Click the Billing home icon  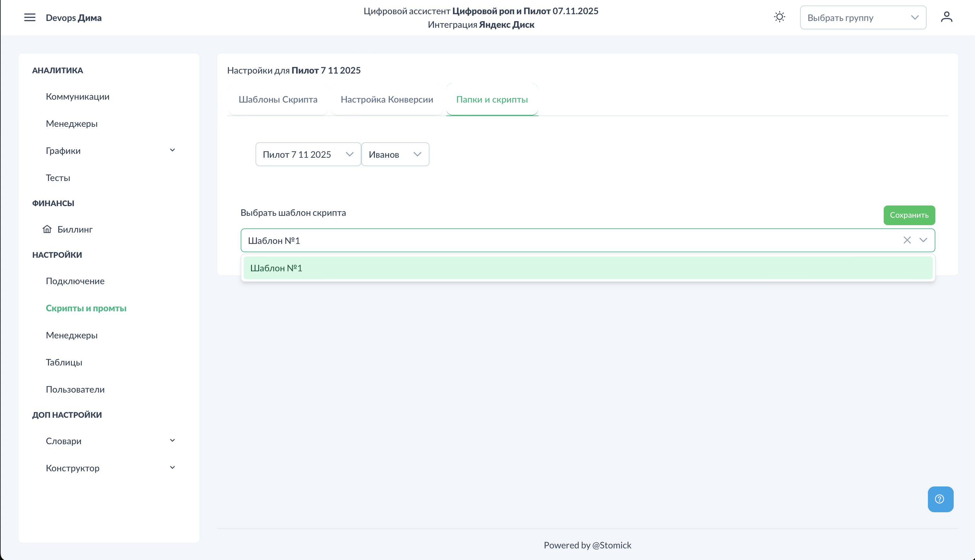point(47,229)
